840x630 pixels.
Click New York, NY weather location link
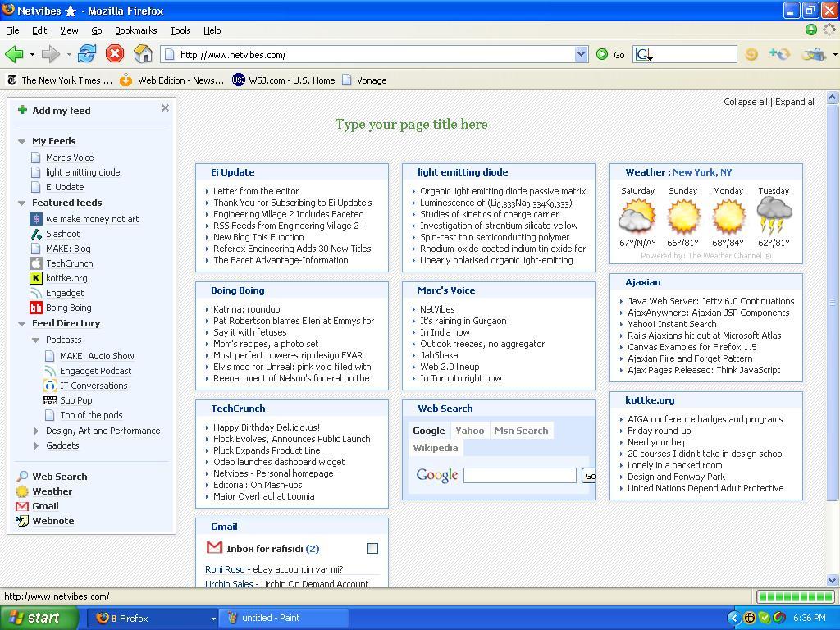point(702,172)
